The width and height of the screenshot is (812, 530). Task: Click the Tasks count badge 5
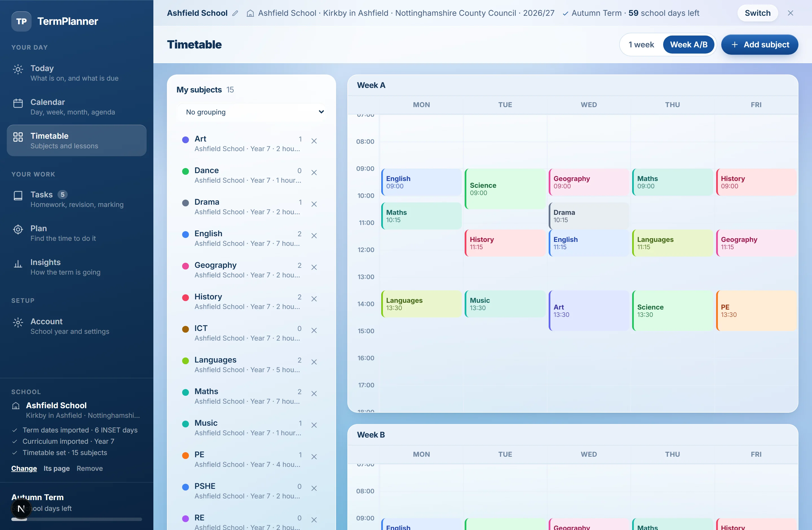(x=62, y=195)
